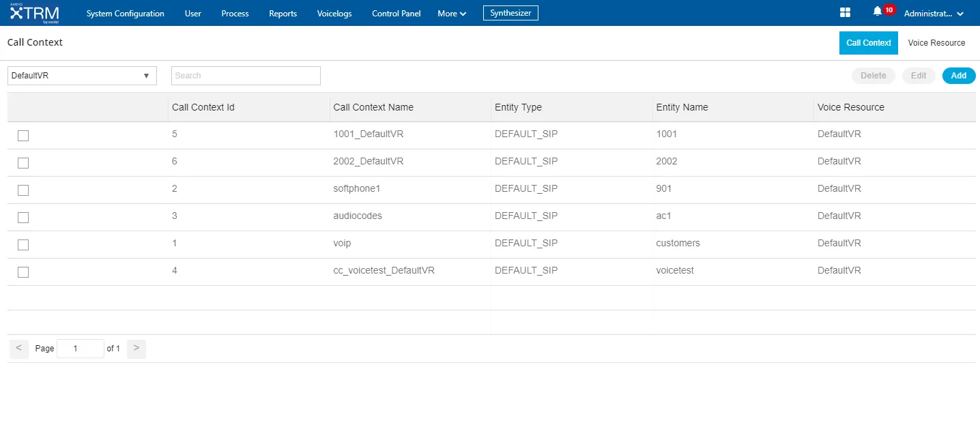Sort by Call Context Id column header
This screenshot has width=980, height=423.
[203, 107]
